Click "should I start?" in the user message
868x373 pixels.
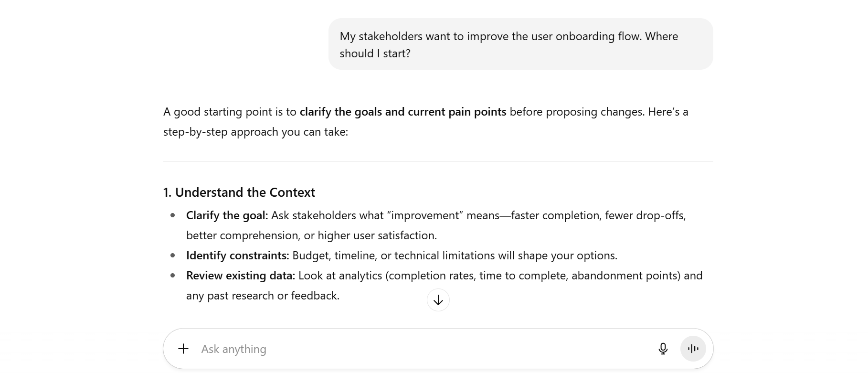click(x=375, y=53)
